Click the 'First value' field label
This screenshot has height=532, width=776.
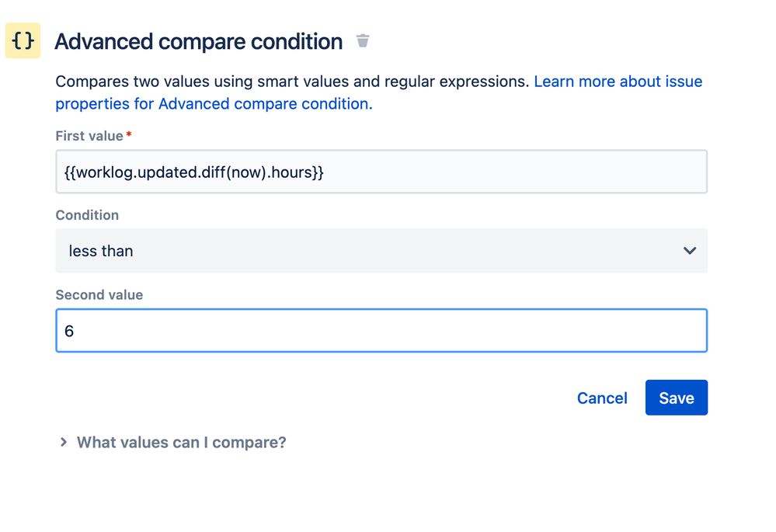point(89,136)
